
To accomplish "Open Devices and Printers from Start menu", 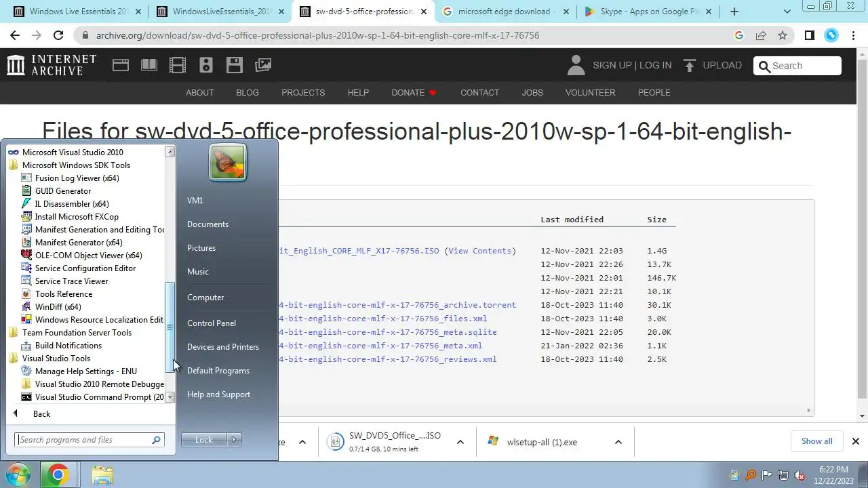I will (223, 347).
